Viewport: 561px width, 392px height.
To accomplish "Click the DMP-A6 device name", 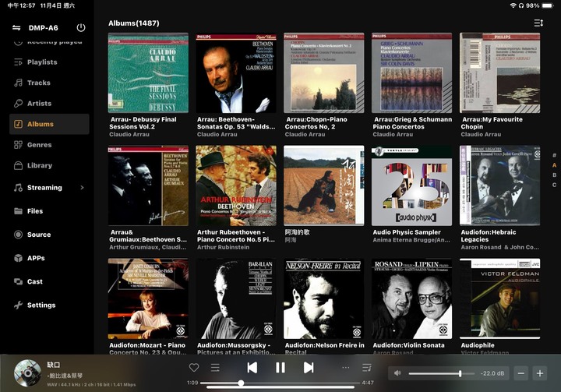I will (x=44, y=28).
